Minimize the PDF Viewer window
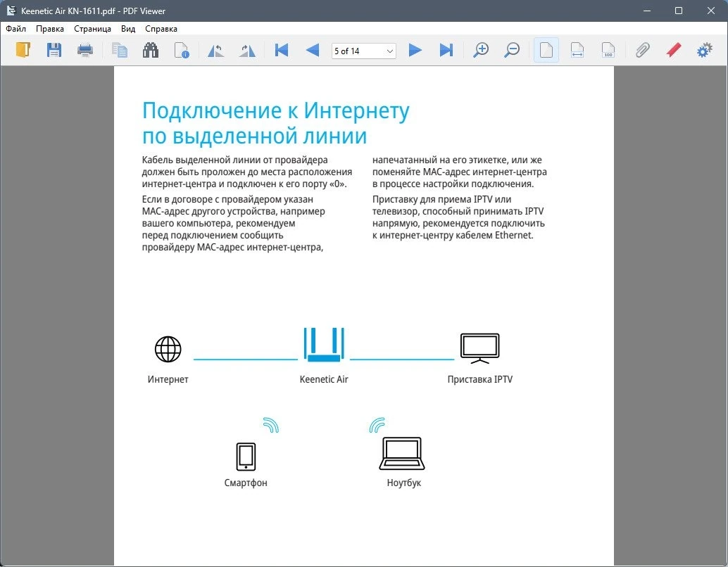Screen dimensions: 728x567 click(647, 11)
